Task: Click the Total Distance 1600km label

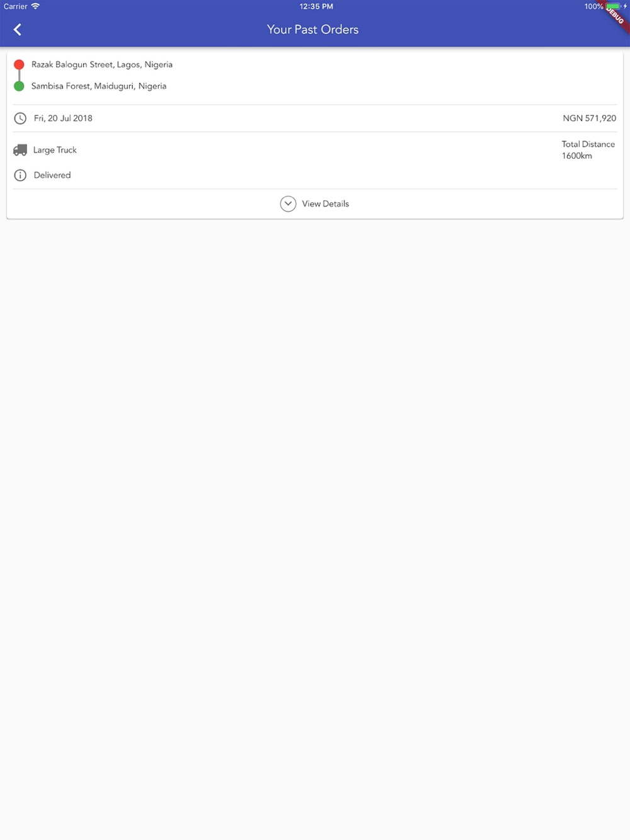Action: tap(588, 150)
